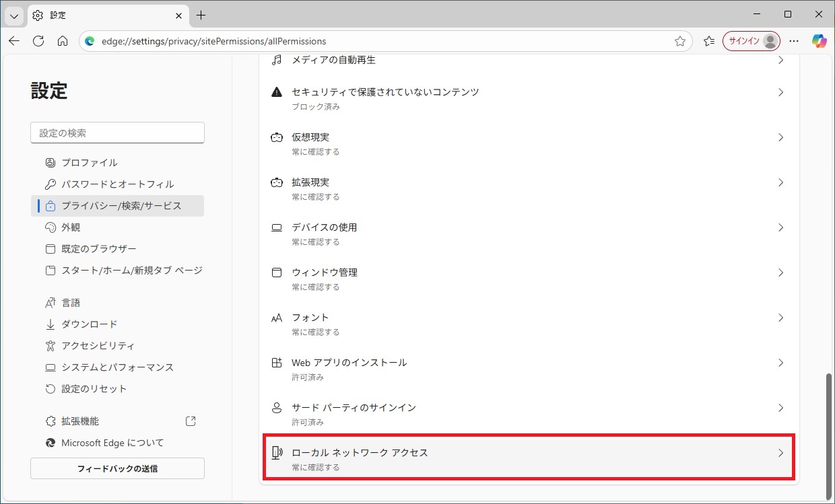Select プロファイル in the settings sidebar
The width and height of the screenshot is (835, 504).
(x=89, y=163)
